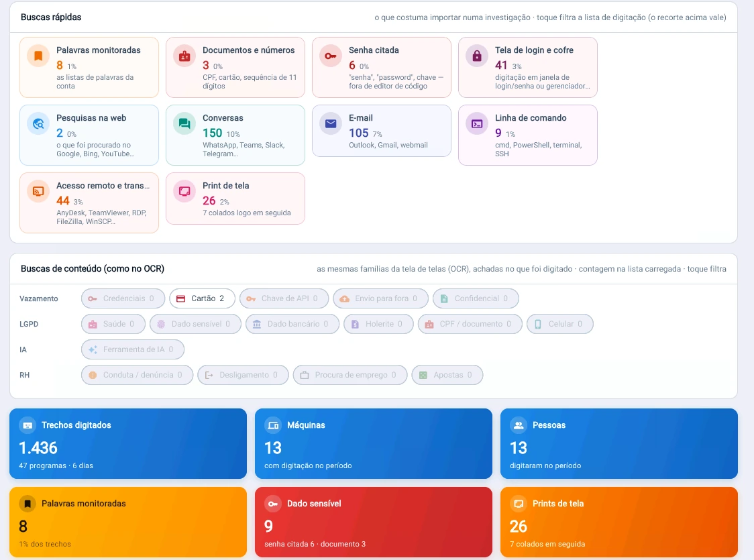Screen dimensions: 754x560
Task: Click the Confidencial filter chip
Action: 476,298
